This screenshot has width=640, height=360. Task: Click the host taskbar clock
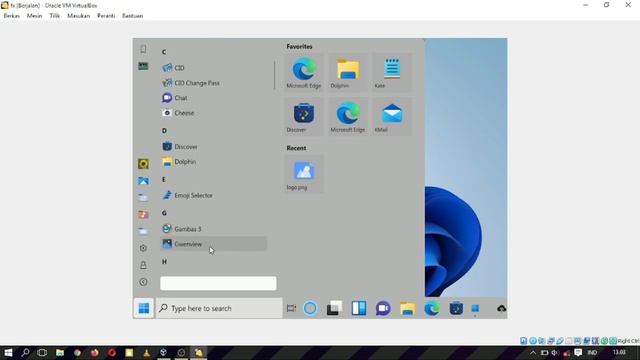point(619,352)
